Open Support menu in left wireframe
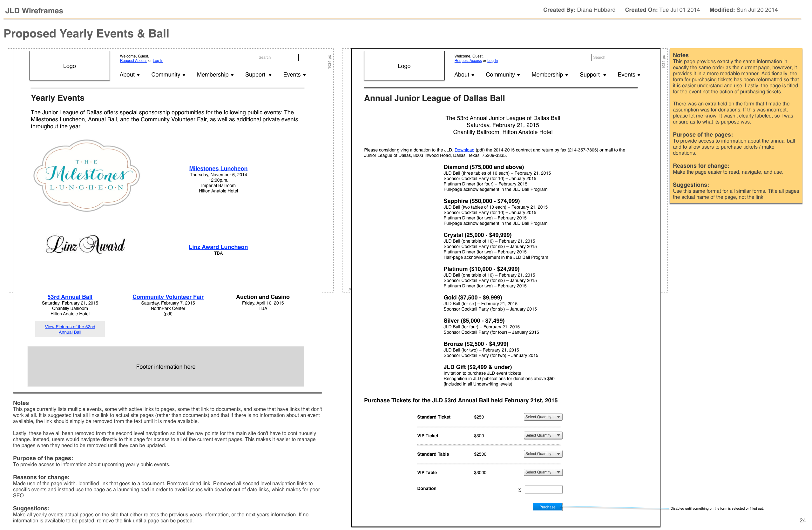Viewport: 812px width, 530px height. tap(258, 75)
